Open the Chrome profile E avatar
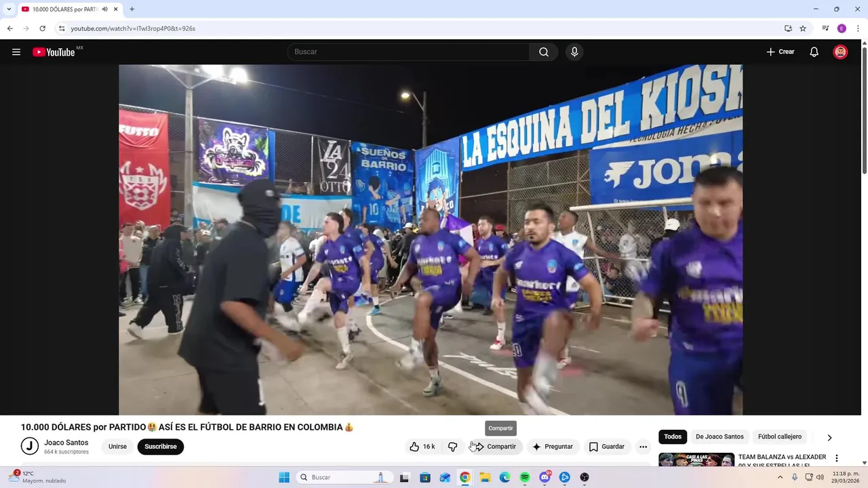Image resolution: width=868 pixels, height=488 pixels. click(842, 28)
